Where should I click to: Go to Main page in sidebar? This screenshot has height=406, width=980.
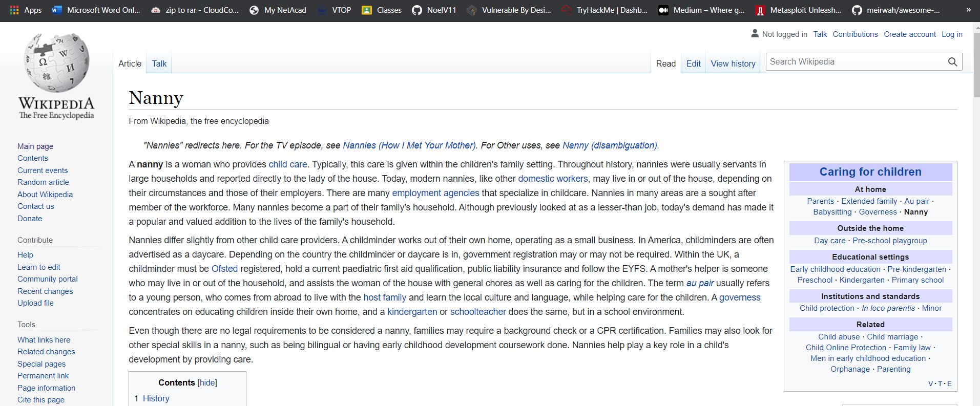[35, 146]
